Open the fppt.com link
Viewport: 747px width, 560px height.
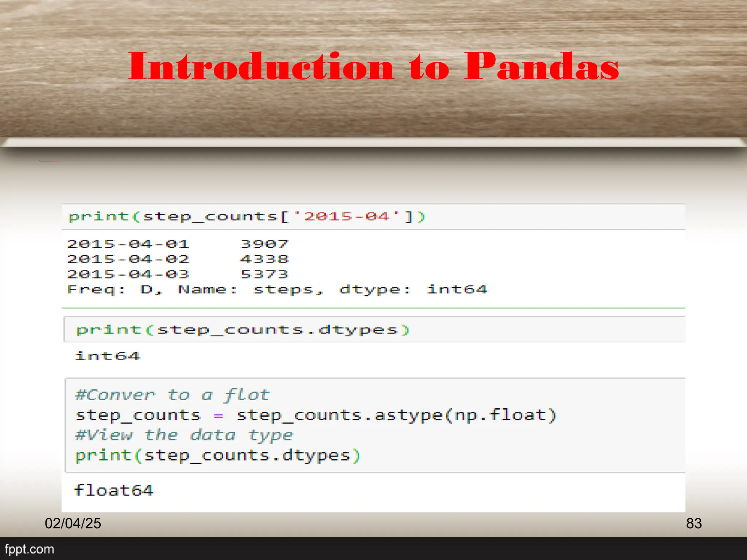[29, 549]
